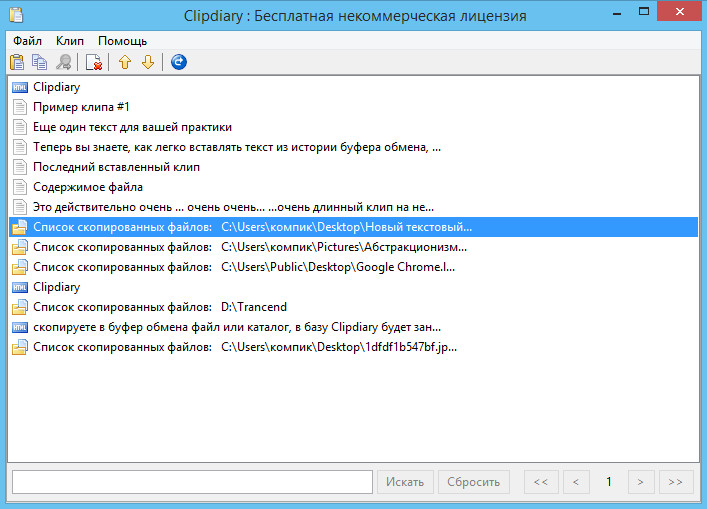Select highlighted clip with Новый текстовый path
The image size is (707, 509).
pyautogui.click(x=354, y=227)
